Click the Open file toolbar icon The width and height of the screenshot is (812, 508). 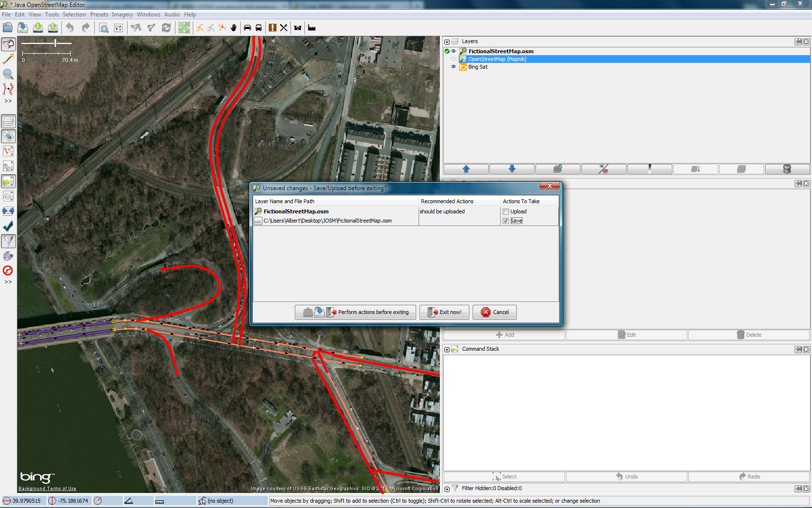tap(8, 28)
